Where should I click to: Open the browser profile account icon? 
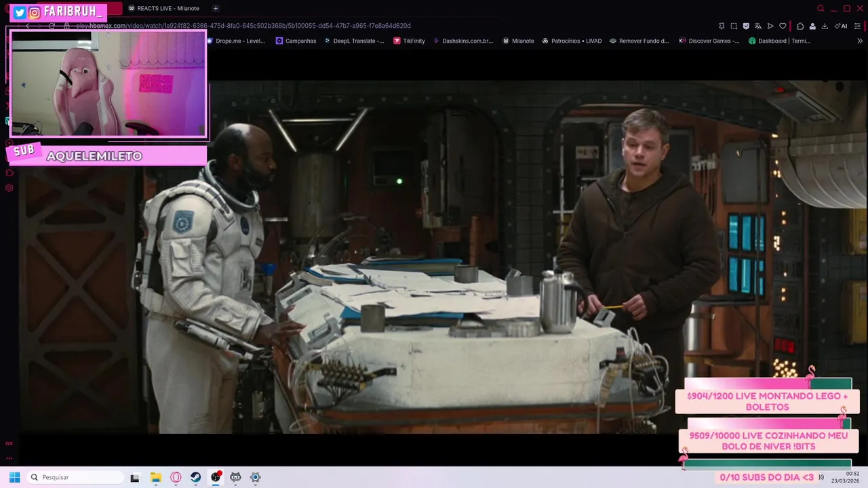[812, 26]
